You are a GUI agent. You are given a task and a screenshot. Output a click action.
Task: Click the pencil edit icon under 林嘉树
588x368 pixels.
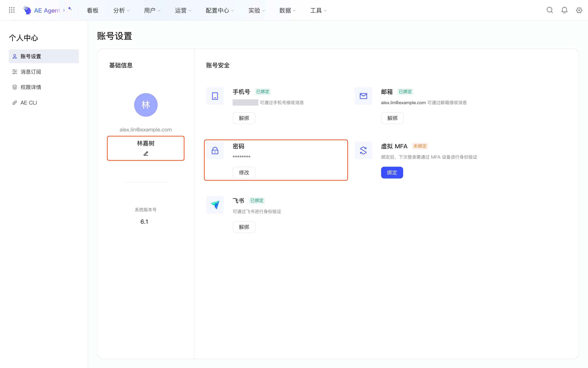coord(146,154)
